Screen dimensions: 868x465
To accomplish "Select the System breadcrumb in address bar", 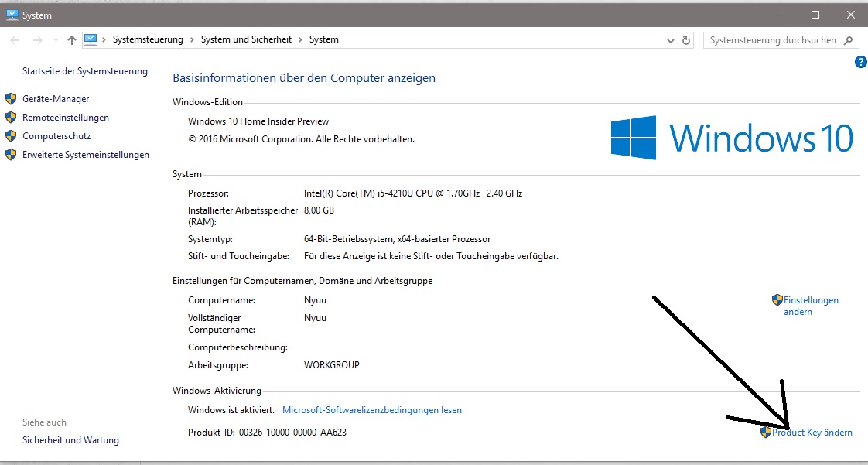I will pyautogui.click(x=324, y=40).
